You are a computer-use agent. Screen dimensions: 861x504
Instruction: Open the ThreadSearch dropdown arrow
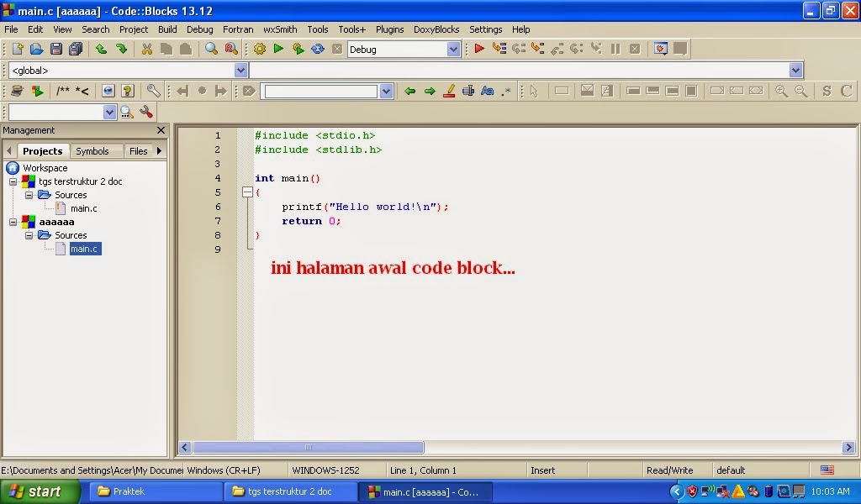[109, 112]
